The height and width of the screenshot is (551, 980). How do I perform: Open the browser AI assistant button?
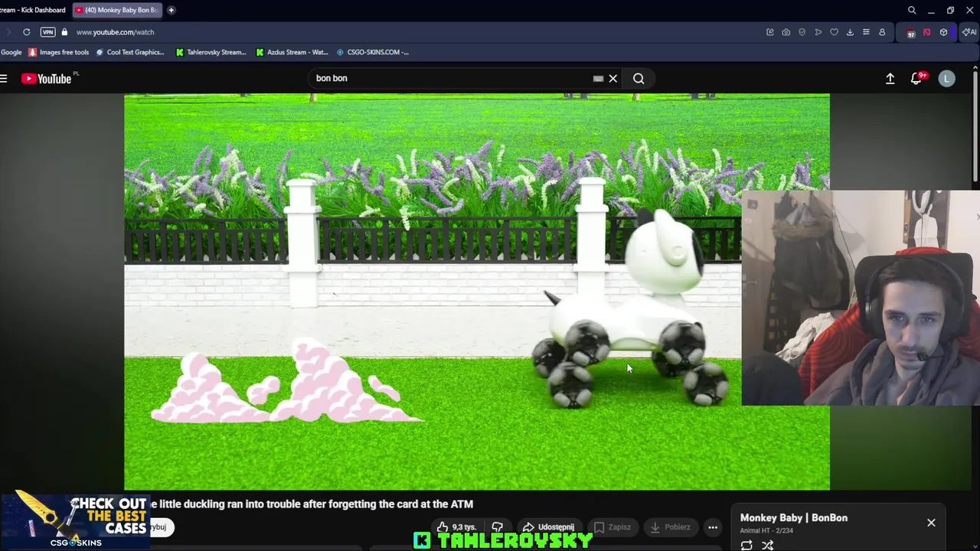(969, 32)
